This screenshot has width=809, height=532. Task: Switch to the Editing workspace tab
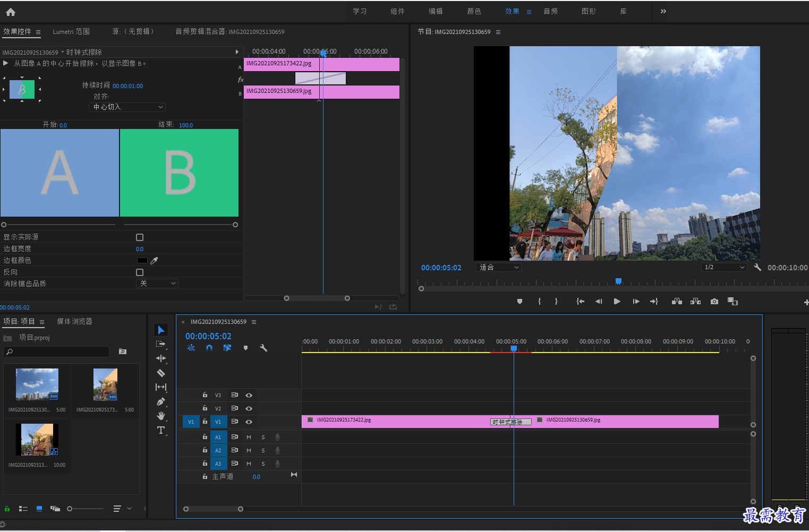[436, 11]
